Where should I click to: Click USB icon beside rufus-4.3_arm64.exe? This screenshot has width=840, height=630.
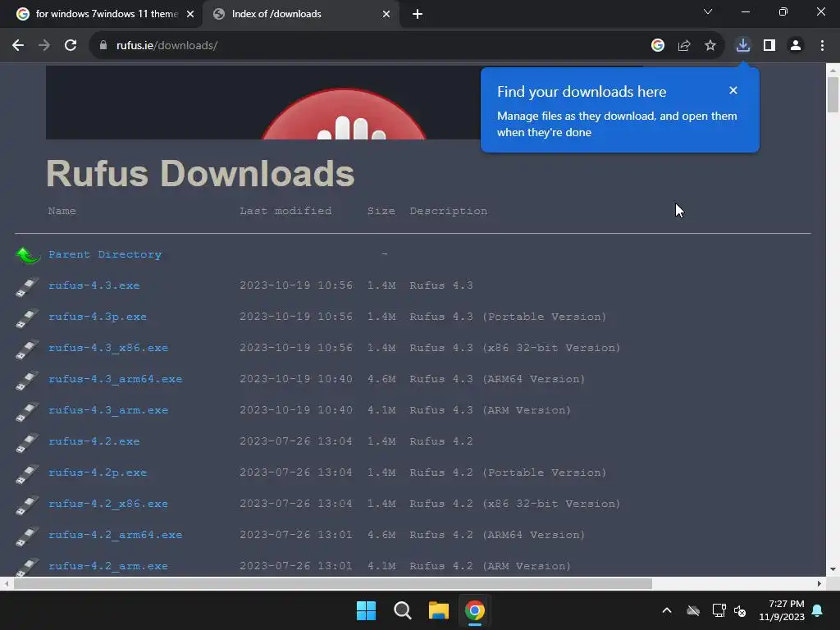[x=27, y=380]
